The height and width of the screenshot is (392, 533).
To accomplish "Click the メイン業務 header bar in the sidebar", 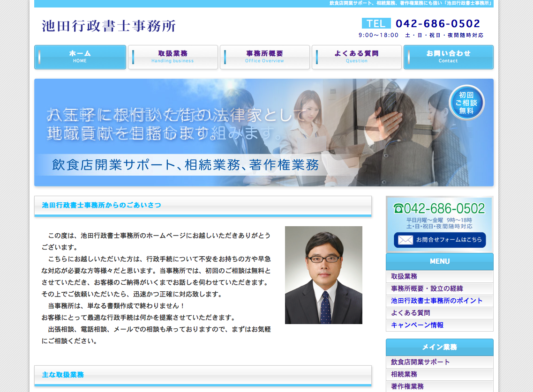I will coord(439,347).
